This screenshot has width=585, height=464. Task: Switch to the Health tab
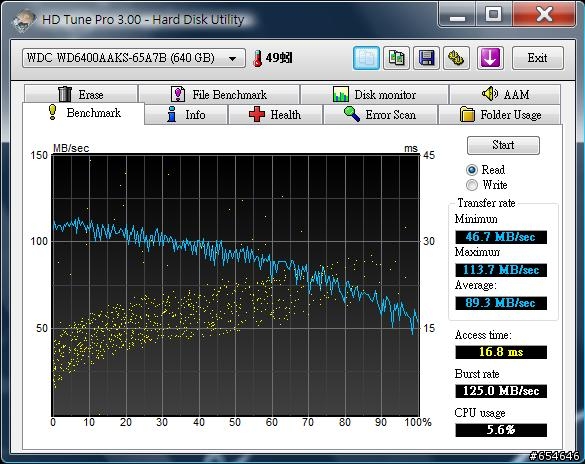275,115
